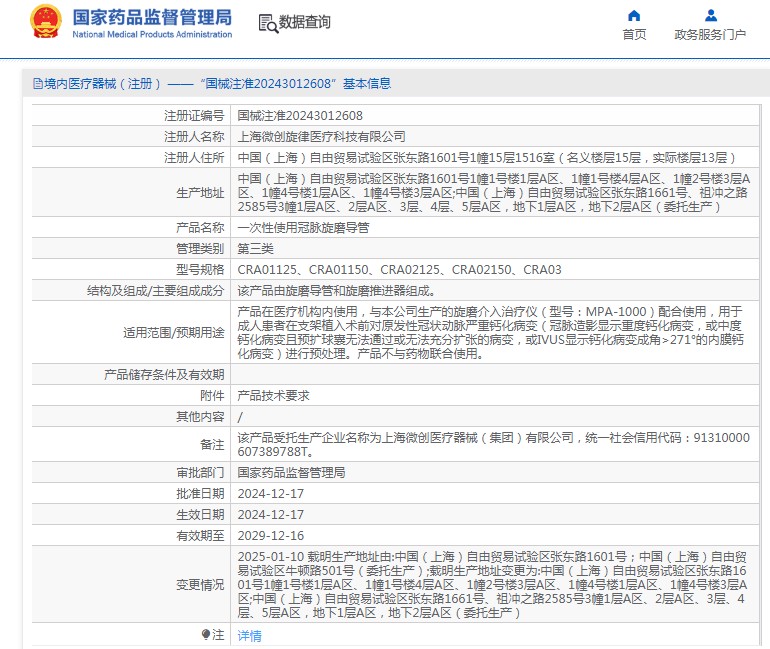The height and width of the screenshot is (649, 770).
Task: Click the 其他内容 row label
Action: click(200, 417)
